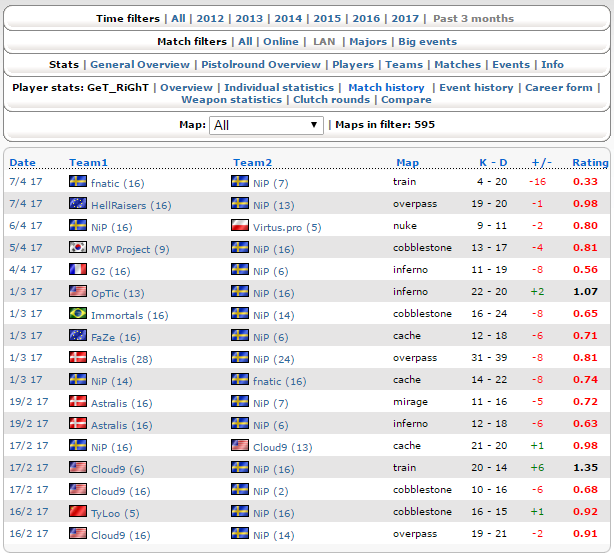
Task: Click the French flag beside G2
Action: tap(78, 269)
